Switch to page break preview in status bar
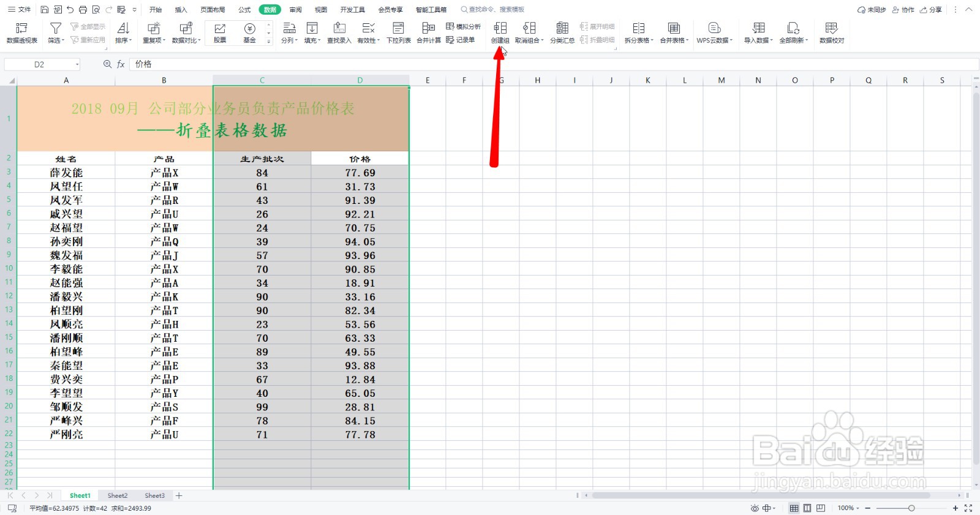Image resolution: width=980 pixels, height=515 pixels. point(821,508)
